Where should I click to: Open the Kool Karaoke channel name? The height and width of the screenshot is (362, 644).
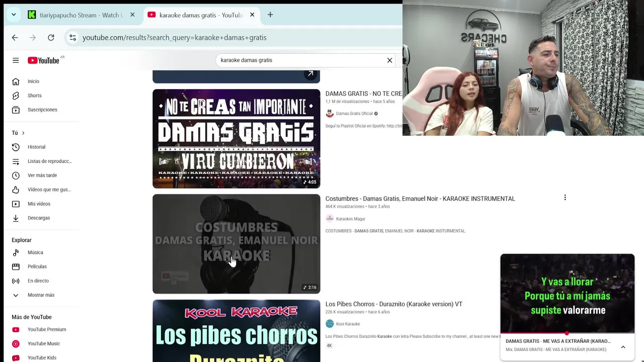348,324
